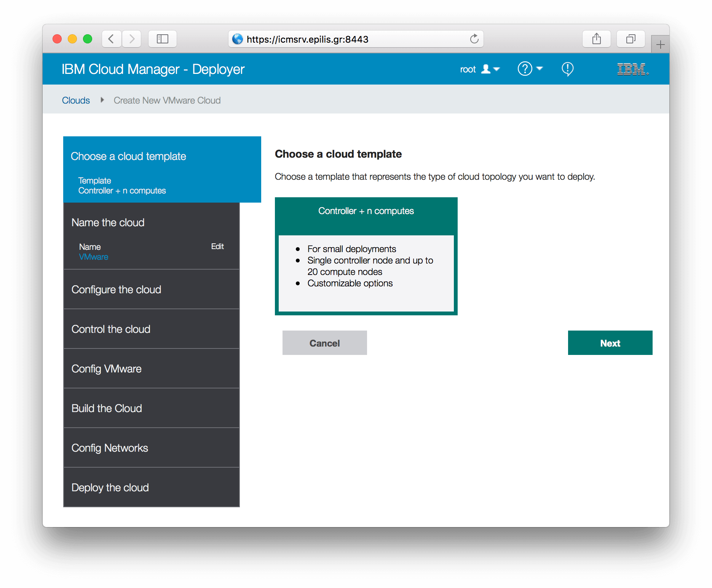This screenshot has height=588, width=712.
Task: Maximize the window with the green button
Action: [88, 39]
